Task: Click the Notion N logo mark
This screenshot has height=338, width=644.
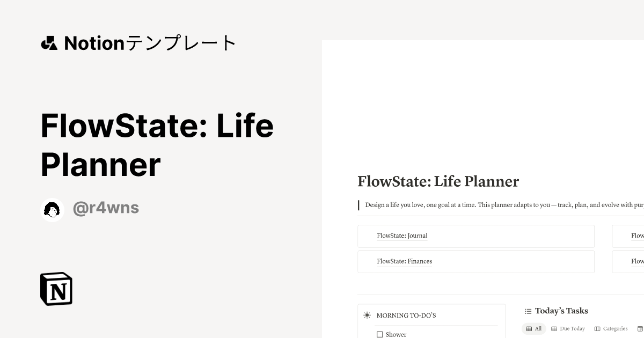Action: (55, 289)
